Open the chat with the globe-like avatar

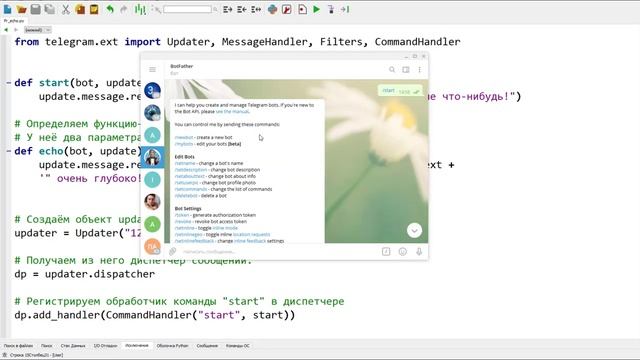[x=152, y=113]
